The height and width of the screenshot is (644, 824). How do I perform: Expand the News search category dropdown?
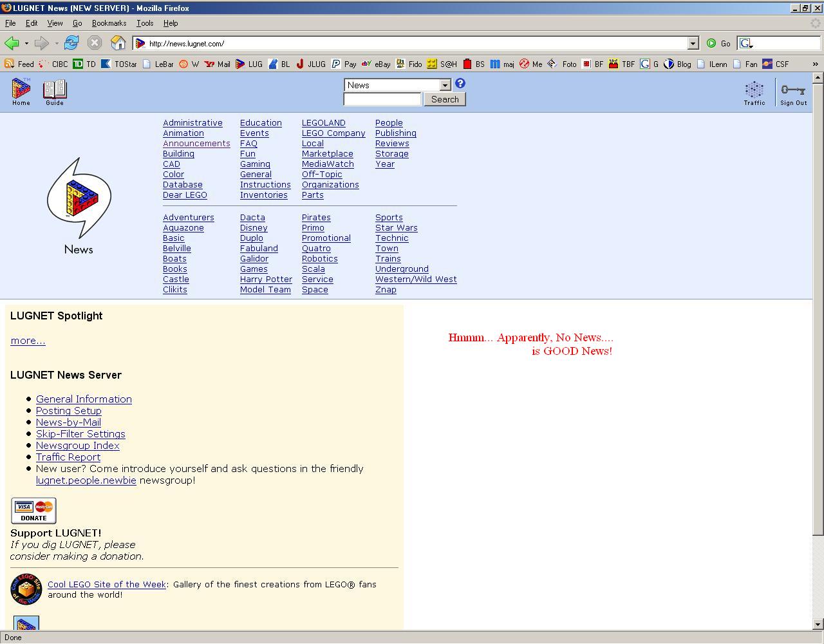445,85
